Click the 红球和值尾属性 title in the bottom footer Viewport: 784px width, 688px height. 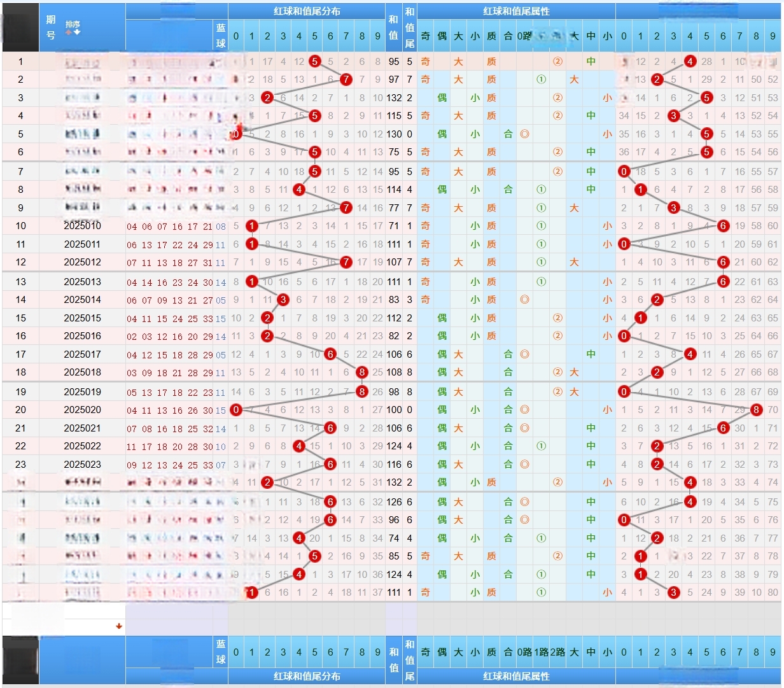click(516, 677)
